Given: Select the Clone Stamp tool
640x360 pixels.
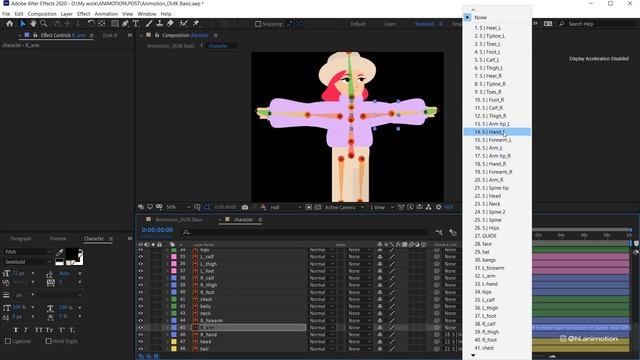Looking at the screenshot, I should 160,24.
